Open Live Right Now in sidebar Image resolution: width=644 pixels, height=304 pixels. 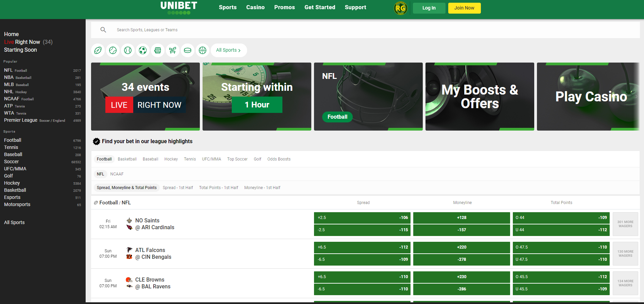(x=28, y=42)
